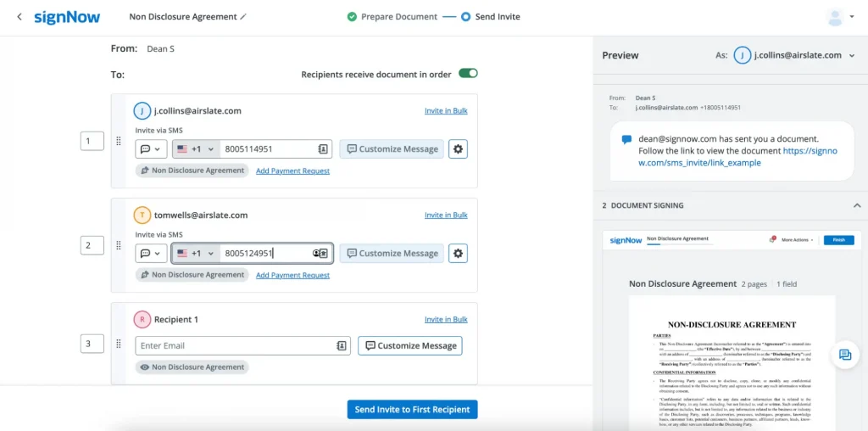The image size is (868, 431).
Task: Click the pencil icon to rename document
Action: (244, 17)
